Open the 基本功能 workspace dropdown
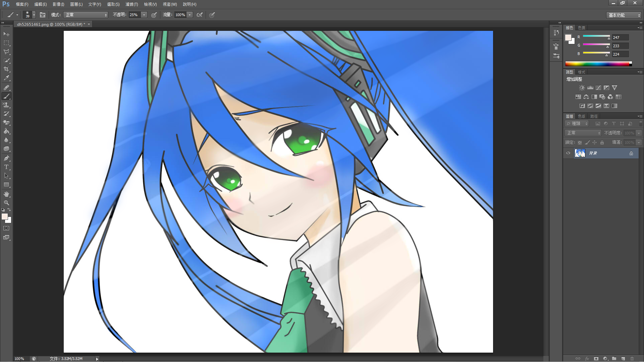Image resolution: width=644 pixels, height=362 pixels. (625, 15)
